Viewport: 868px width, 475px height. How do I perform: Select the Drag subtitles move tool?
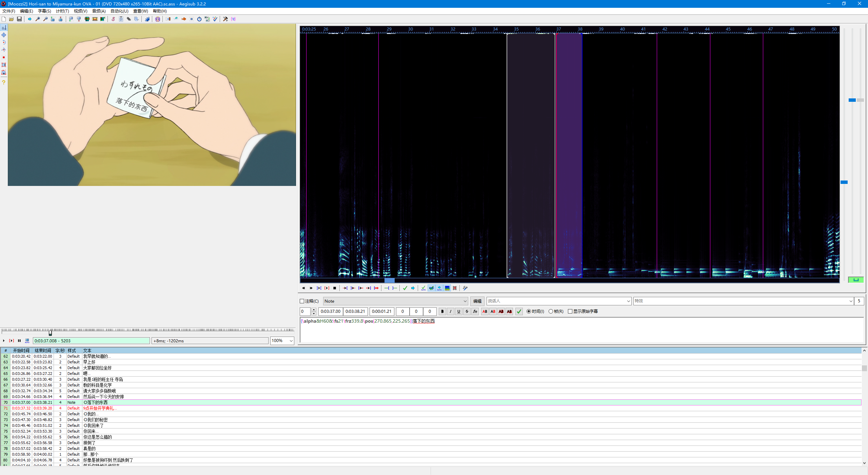[x=4, y=35]
